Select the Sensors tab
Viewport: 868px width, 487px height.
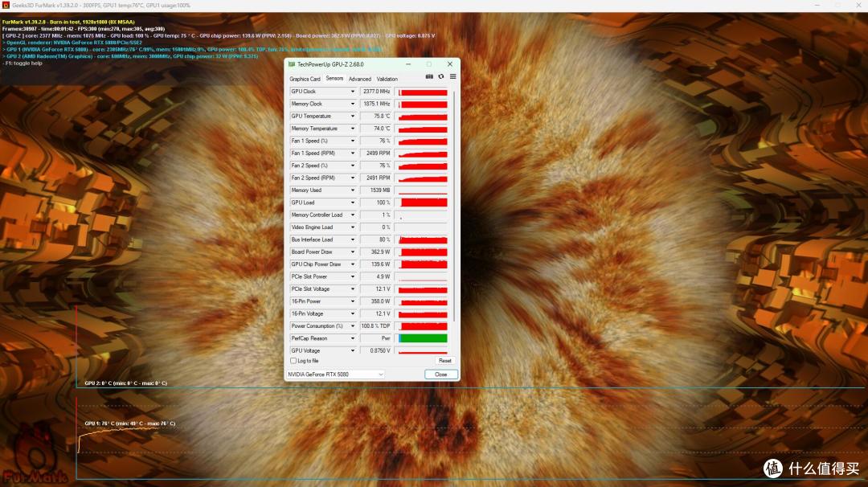334,79
